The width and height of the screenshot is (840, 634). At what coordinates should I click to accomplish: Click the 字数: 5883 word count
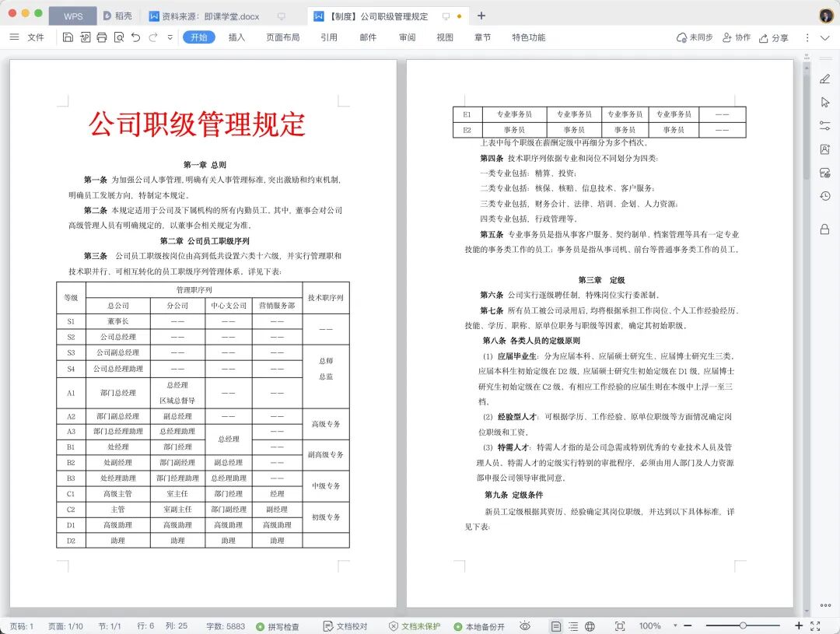(x=225, y=626)
